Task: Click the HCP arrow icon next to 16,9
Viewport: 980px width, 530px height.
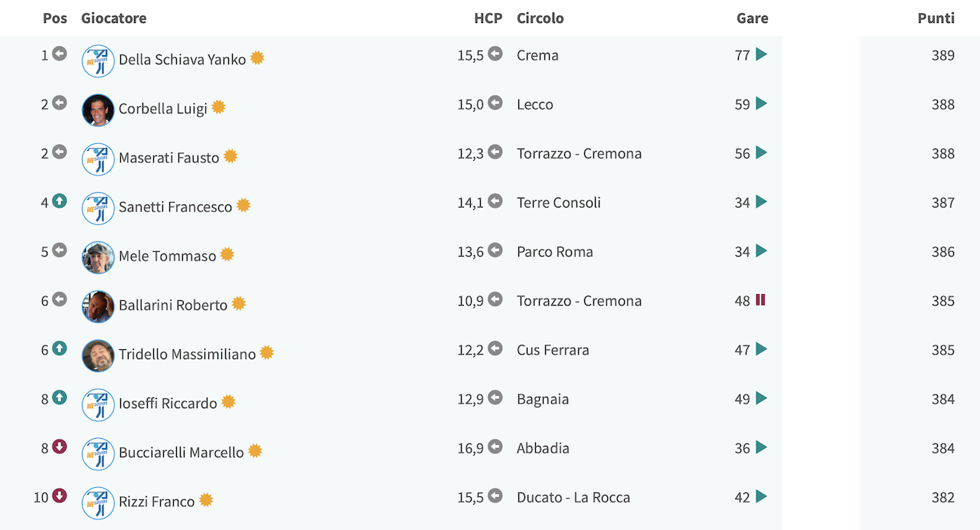Action: coord(495,447)
